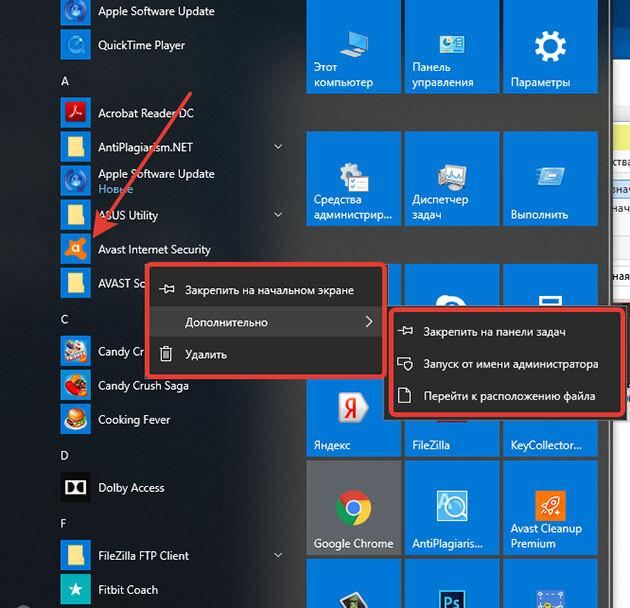Open the Fitbit Coach star icon
The image size is (630, 608).
point(76,589)
